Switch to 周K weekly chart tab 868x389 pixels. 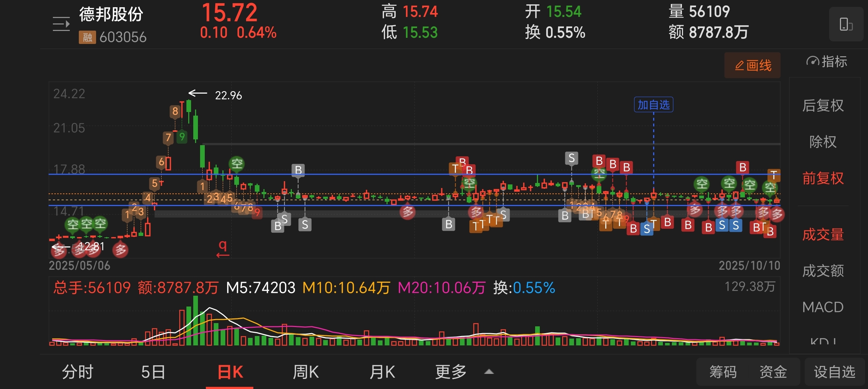pyautogui.click(x=306, y=372)
